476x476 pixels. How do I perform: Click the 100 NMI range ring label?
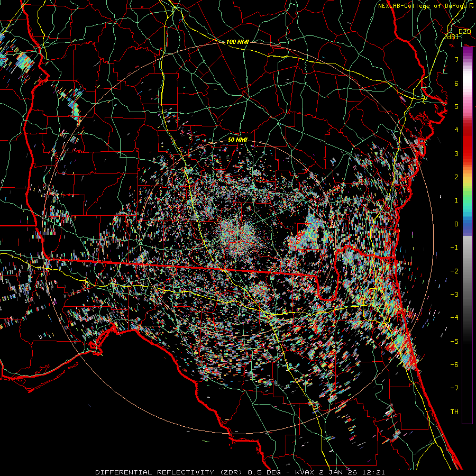pos(237,42)
